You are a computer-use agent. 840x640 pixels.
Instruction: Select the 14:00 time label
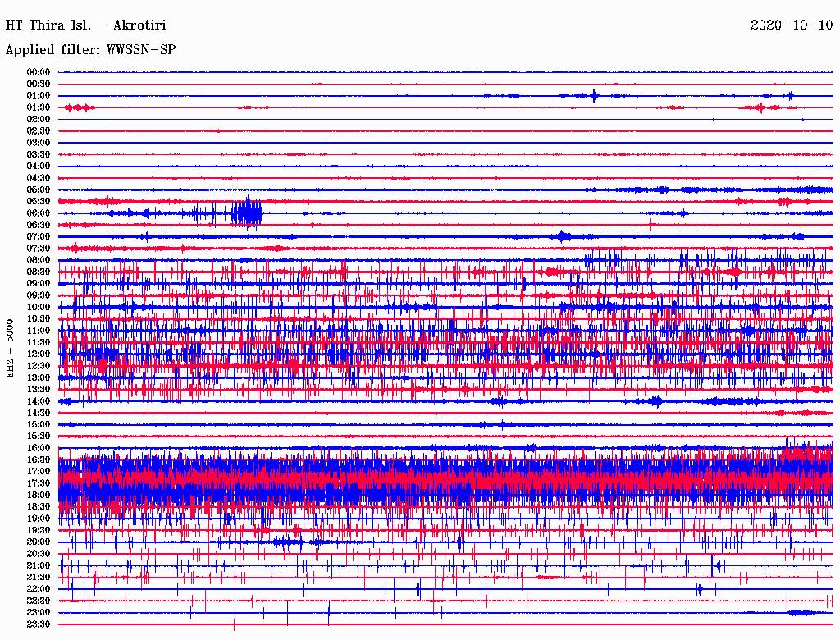coord(38,401)
